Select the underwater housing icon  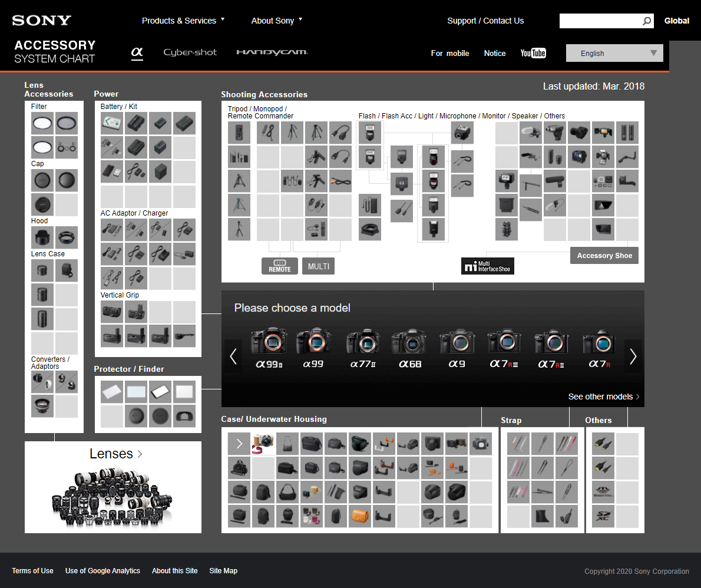[481, 444]
